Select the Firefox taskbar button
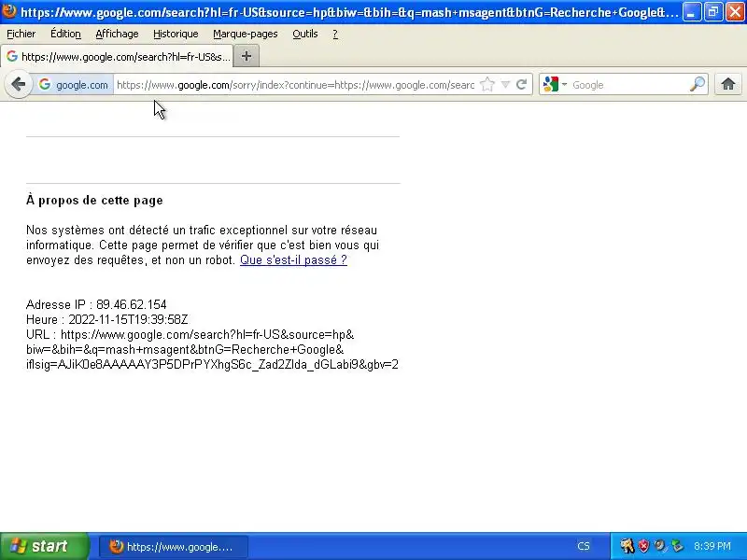The image size is (747, 560). pyautogui.click(x=174, y=547)
